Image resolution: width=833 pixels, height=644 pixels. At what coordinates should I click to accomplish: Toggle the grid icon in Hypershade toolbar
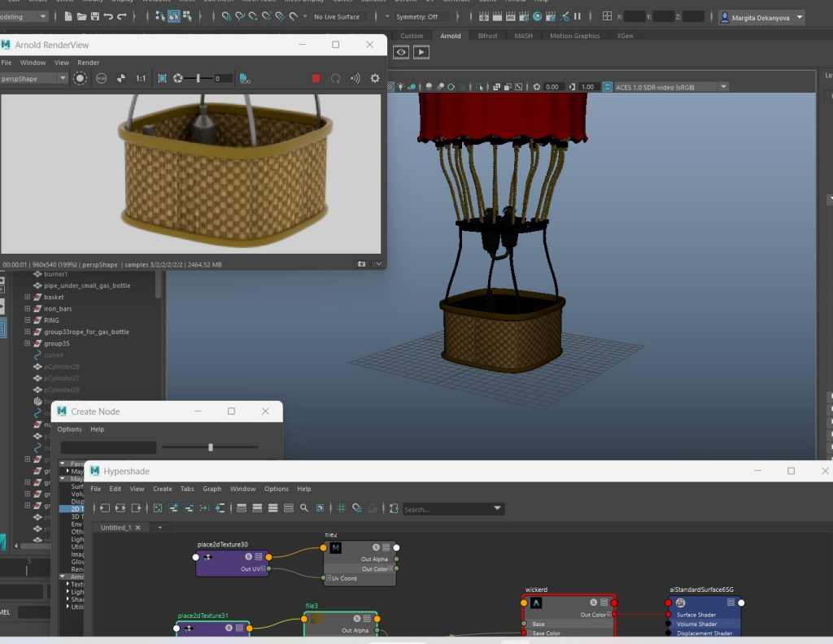click(342, 508)
